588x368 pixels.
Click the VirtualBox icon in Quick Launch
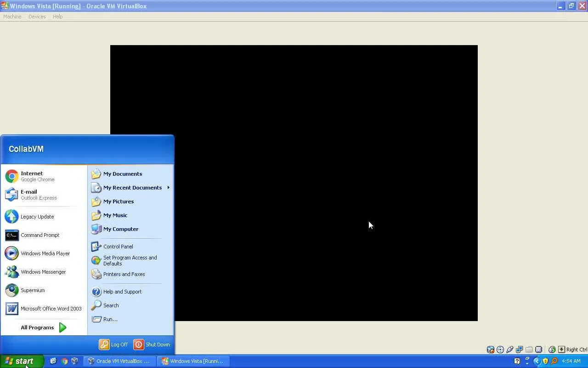point(74,361)
